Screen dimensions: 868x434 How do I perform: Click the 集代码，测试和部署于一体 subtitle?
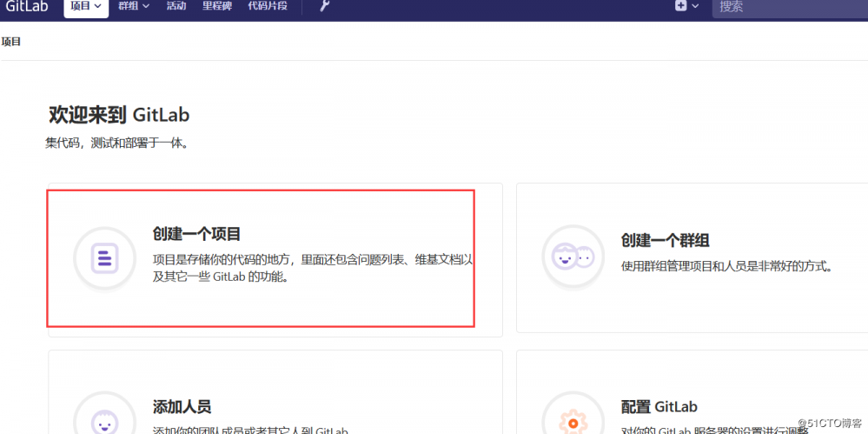tap(117, 144)
